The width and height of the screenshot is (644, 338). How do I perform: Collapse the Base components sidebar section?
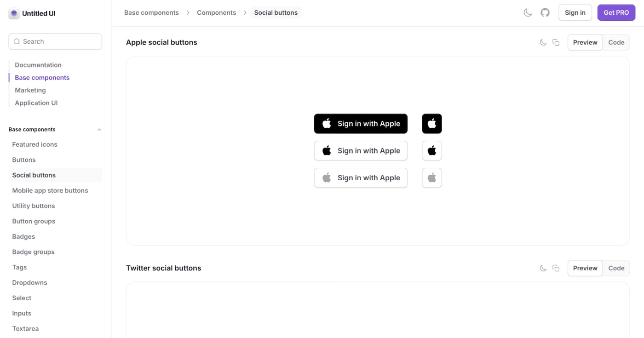tap(99, 129)
